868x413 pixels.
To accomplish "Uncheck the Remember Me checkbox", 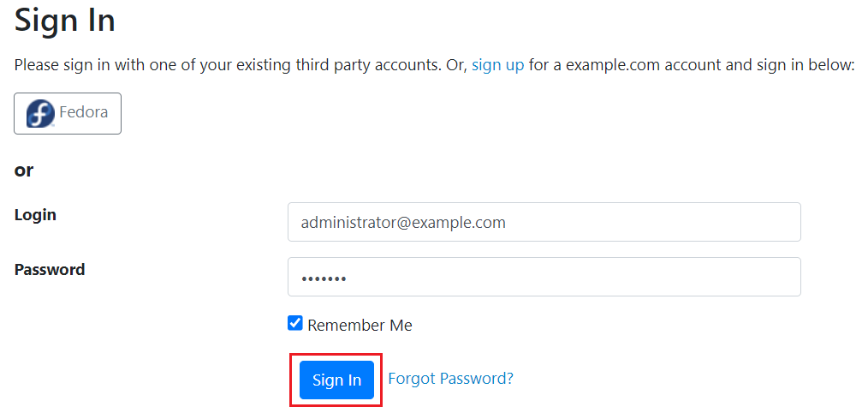I will pos(295,323).
